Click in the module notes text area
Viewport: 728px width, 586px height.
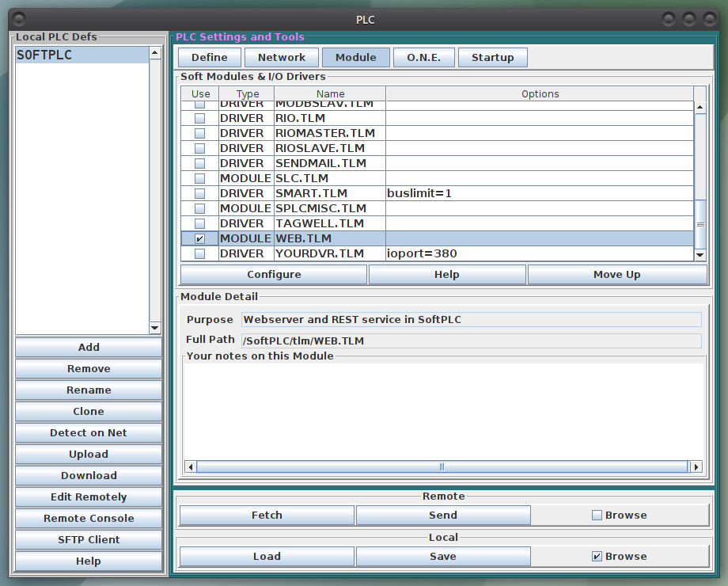pyautogui.click(x=443, y=411)
